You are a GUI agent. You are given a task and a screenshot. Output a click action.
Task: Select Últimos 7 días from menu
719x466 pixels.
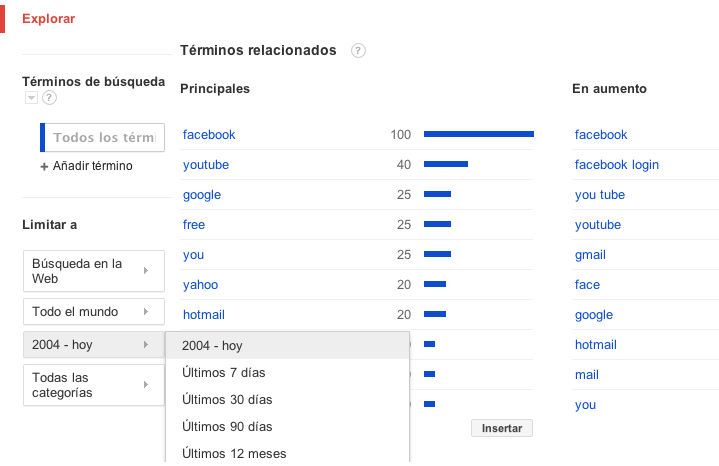pos(223,373)
